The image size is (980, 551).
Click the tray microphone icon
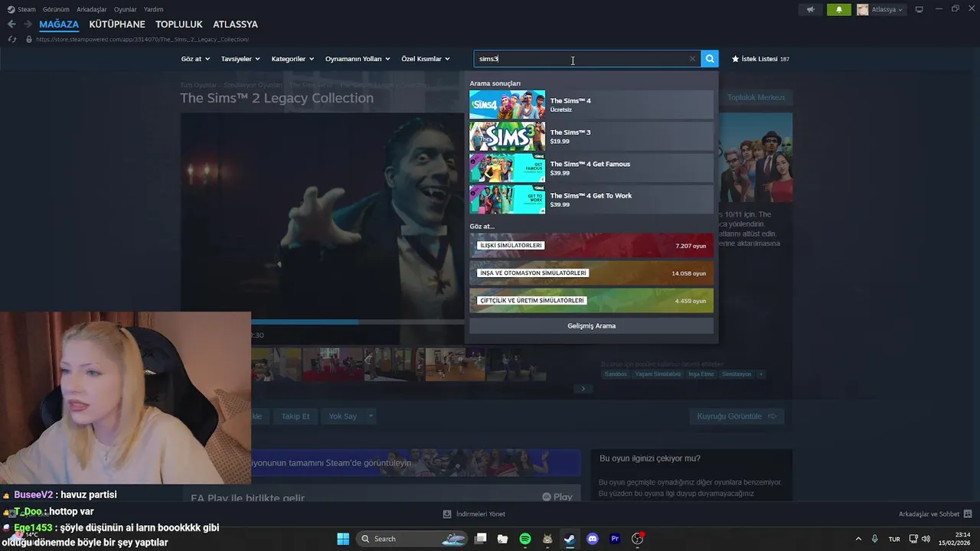[x=874, y=539]
